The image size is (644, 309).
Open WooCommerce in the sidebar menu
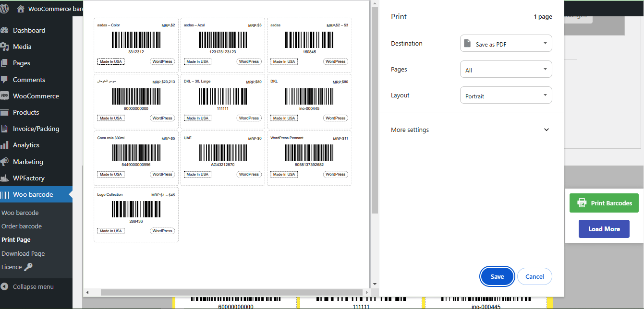(x=36, y=96)
